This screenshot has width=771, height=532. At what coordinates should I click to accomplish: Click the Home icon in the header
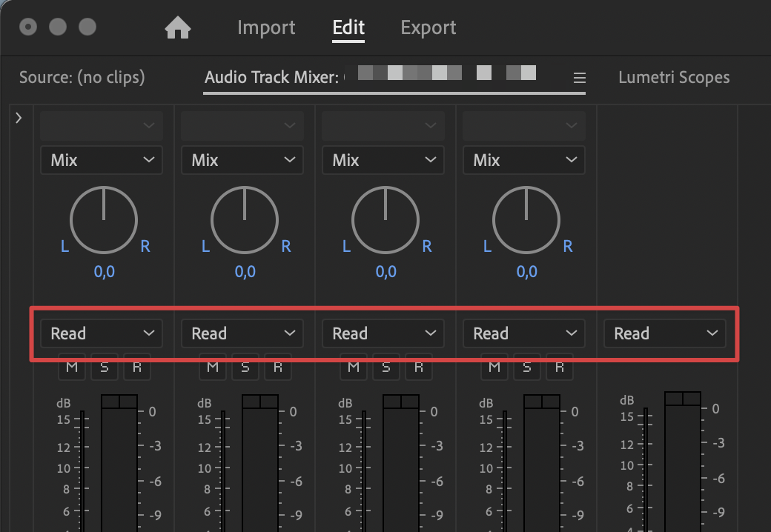[x=177, y=27]
